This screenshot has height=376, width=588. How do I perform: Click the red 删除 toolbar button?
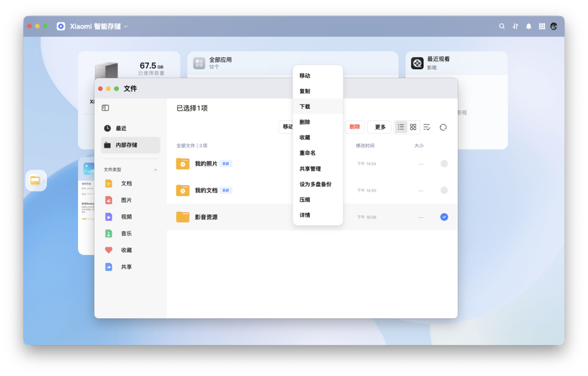(x=355, y=127)
